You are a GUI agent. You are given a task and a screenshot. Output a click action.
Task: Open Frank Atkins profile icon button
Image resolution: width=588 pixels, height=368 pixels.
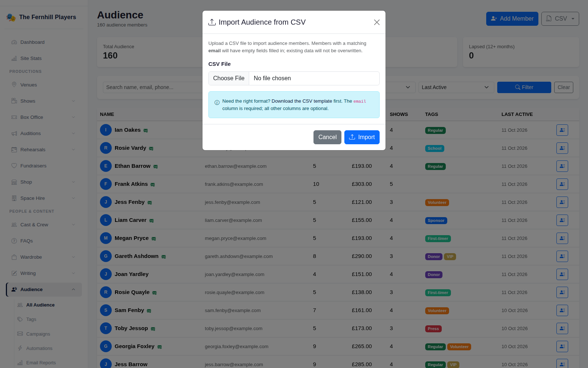[562, 184]
